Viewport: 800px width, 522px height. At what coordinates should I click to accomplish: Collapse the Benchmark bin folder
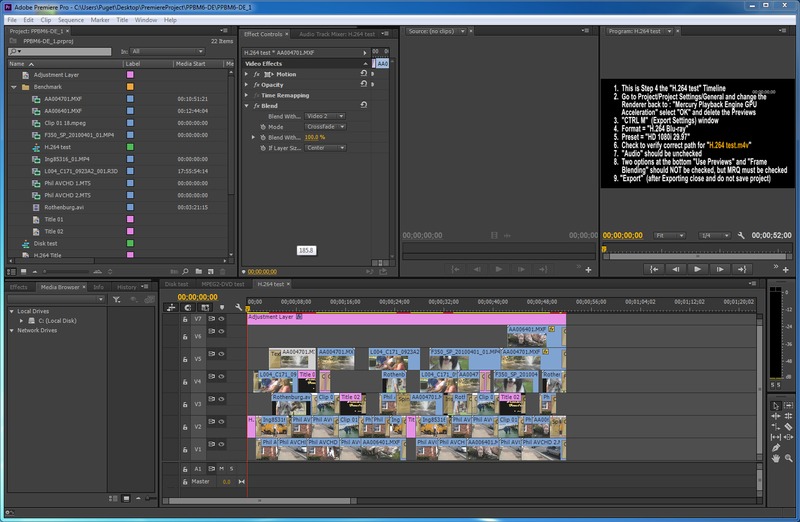(14, 87)
